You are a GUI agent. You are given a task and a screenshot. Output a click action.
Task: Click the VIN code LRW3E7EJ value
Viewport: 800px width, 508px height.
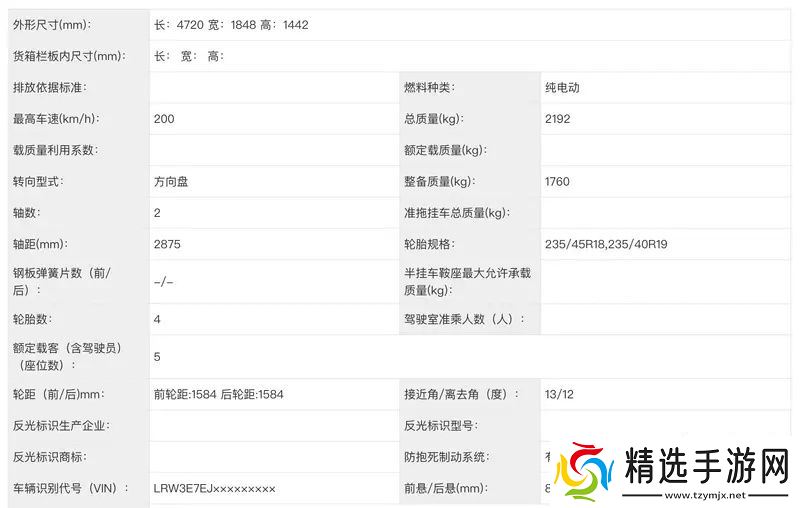214,488
